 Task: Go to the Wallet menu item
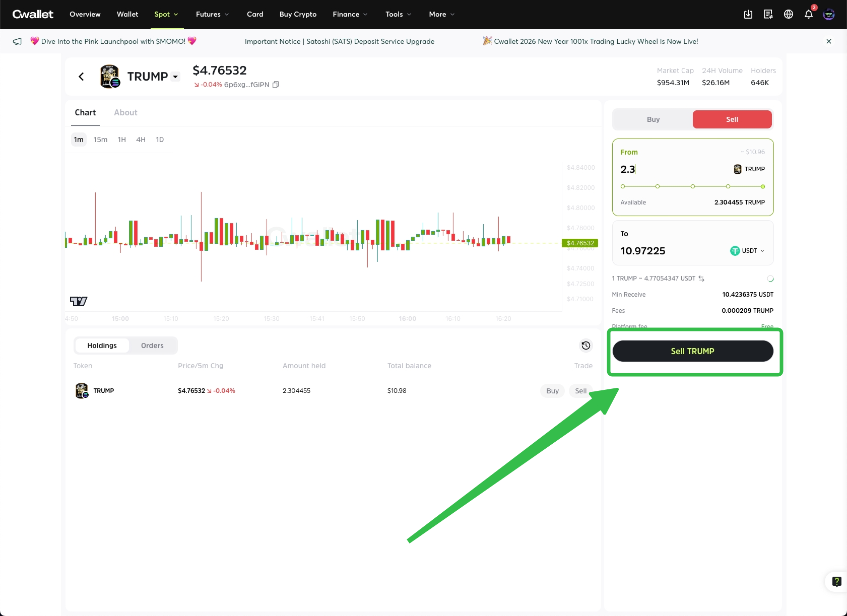pyautogui.click(x=127, y=14)
